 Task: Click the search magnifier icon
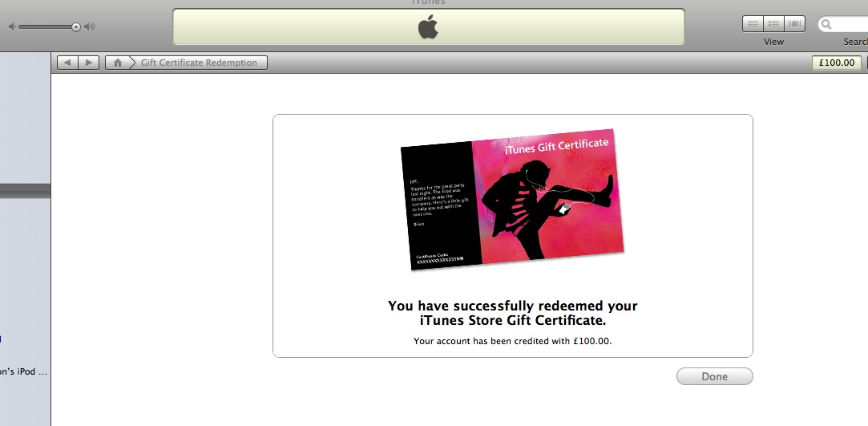(x=826, y=24)
